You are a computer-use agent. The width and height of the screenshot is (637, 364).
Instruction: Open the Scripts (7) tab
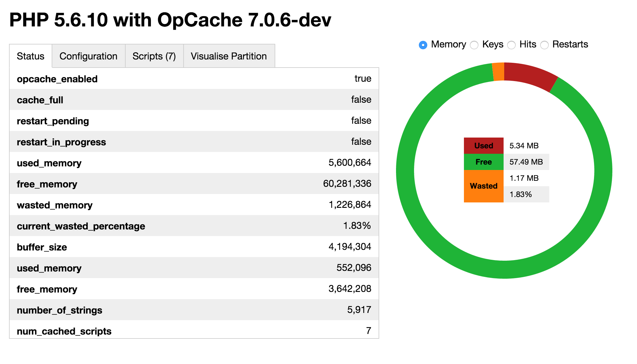pyautogui.click(x=154, y=56)
